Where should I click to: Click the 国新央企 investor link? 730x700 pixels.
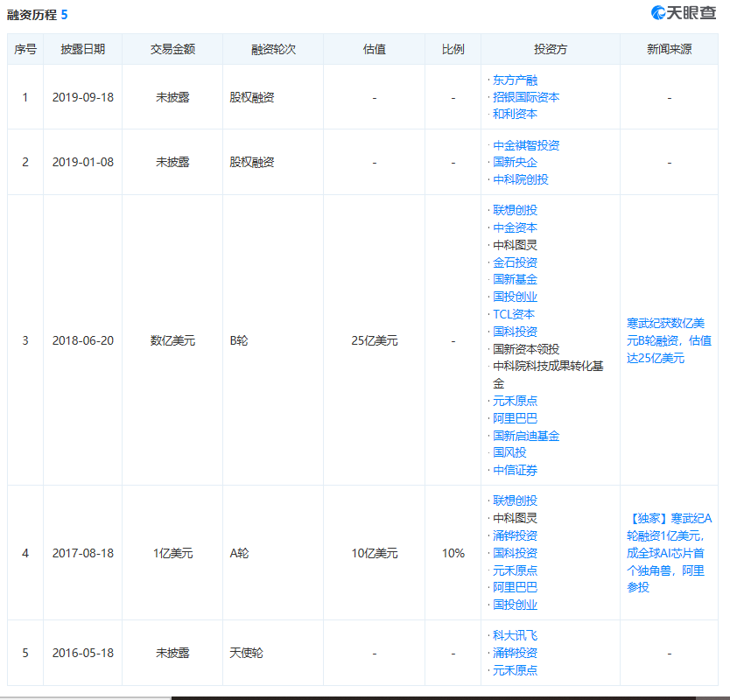[515, 163]
